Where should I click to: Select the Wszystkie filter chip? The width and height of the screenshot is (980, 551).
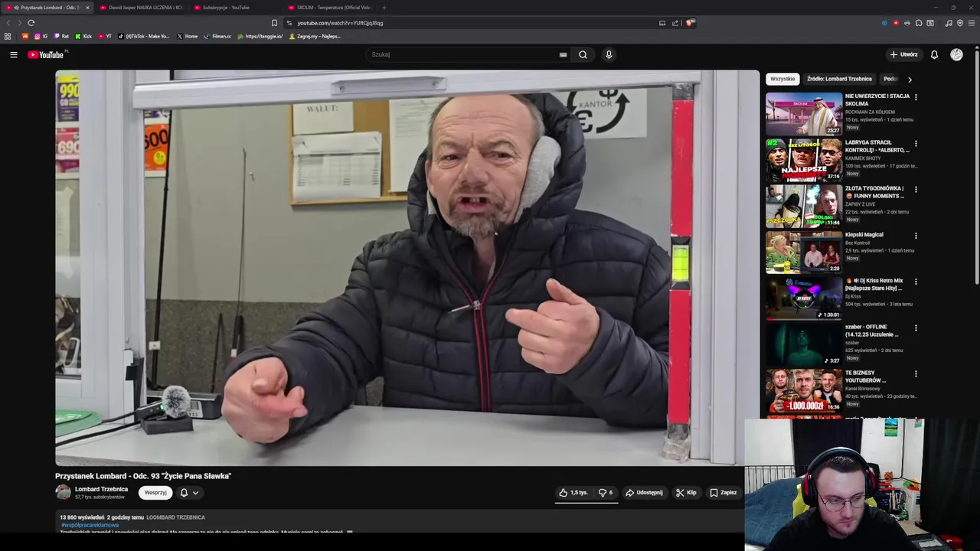pos(782,79)
